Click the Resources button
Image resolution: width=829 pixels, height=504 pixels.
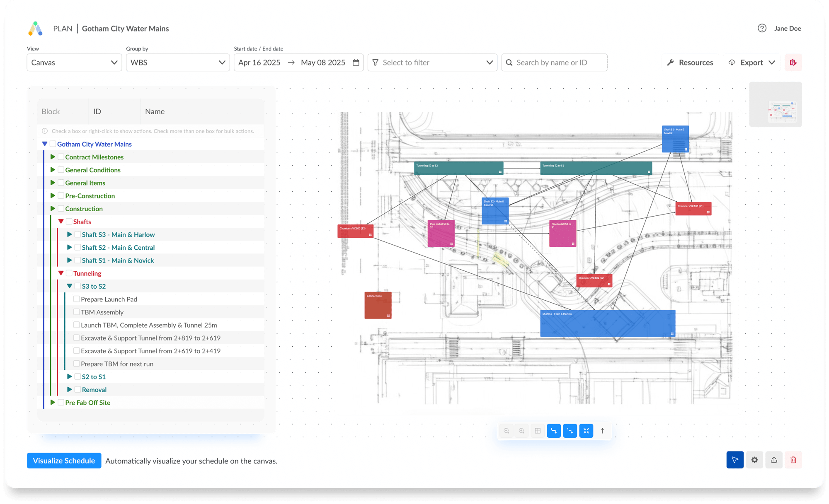(690, 62)
